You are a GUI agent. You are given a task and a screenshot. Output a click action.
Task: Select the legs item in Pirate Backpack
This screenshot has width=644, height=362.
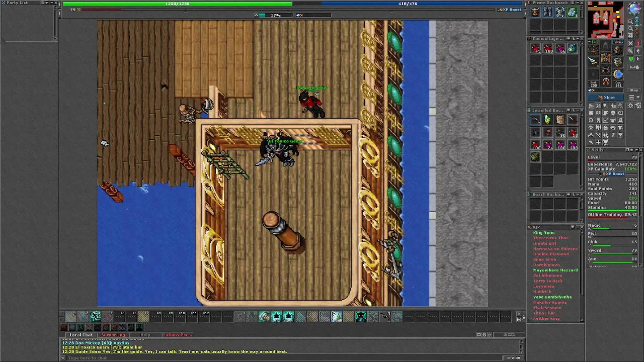click(x=548, y=12)
